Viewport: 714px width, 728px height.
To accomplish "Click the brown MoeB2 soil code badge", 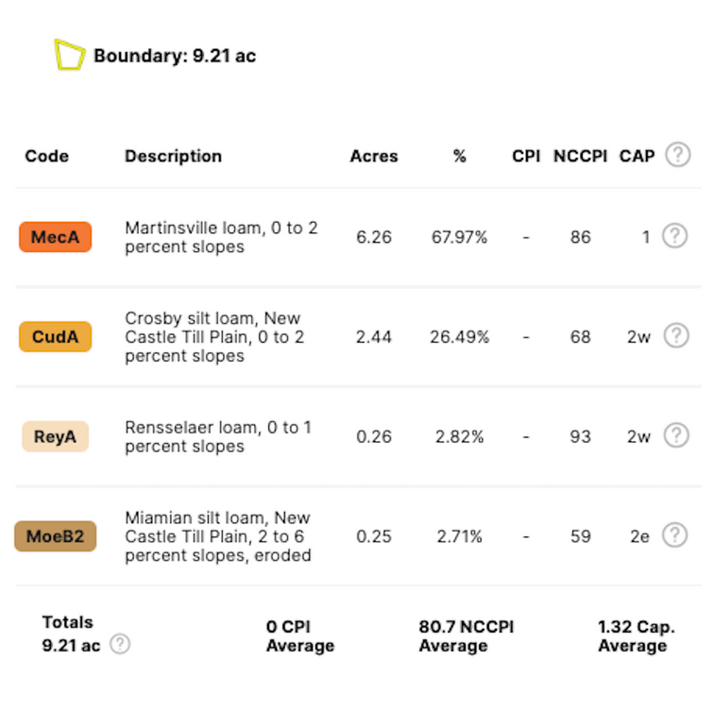I will click(55, 537).
